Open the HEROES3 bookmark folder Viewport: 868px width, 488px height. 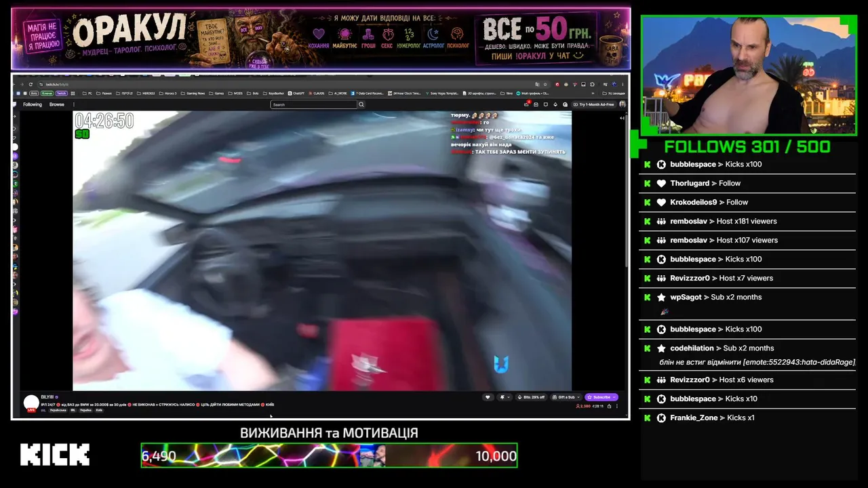point(145,93)
